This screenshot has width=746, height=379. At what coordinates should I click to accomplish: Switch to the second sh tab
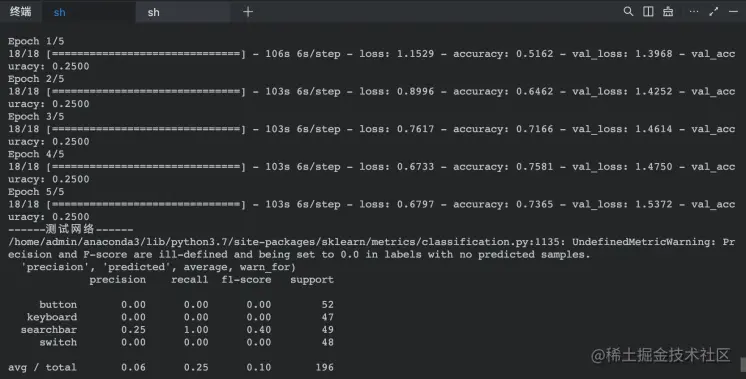coord(183,12)
